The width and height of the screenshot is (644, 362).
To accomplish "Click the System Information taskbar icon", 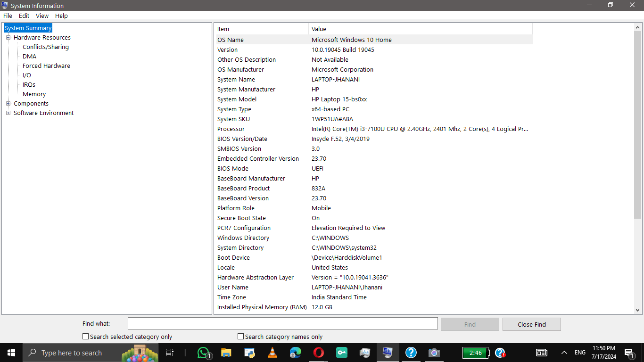I will pos(388,353).
